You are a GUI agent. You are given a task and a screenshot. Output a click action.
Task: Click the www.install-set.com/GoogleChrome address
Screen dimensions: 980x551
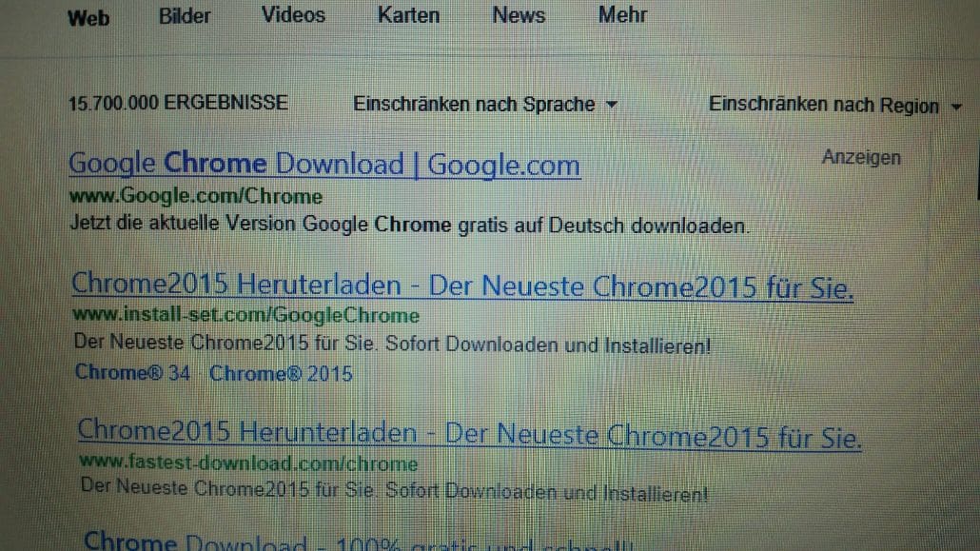point(245,315)
